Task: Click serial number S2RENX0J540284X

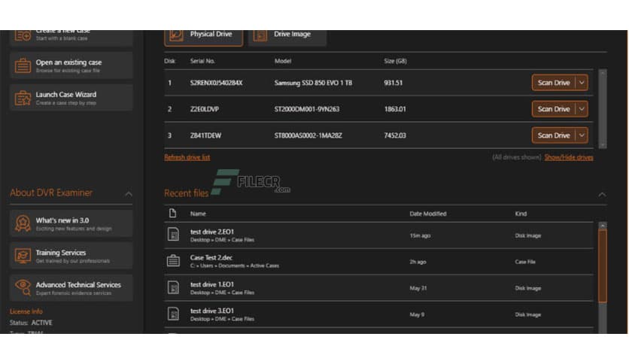Action: [x=216, y=83]
